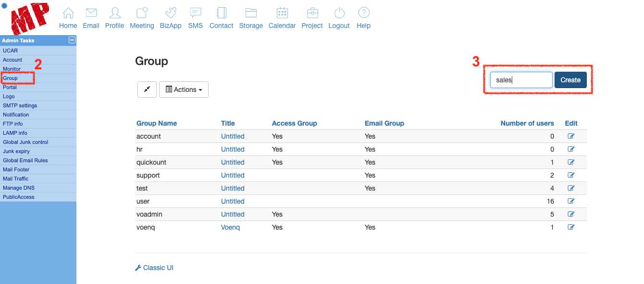644x284 pixels.
Task: Open the SMS chat icon
Action: click(x=195, y=13)
